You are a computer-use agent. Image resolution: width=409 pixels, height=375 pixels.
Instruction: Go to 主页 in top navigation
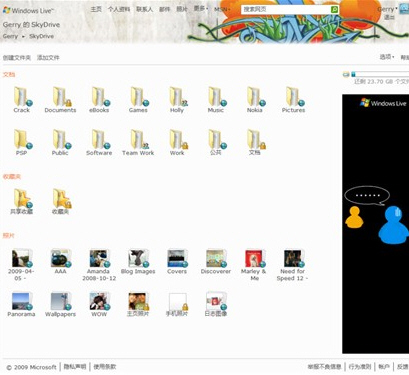tap(96, 9)
